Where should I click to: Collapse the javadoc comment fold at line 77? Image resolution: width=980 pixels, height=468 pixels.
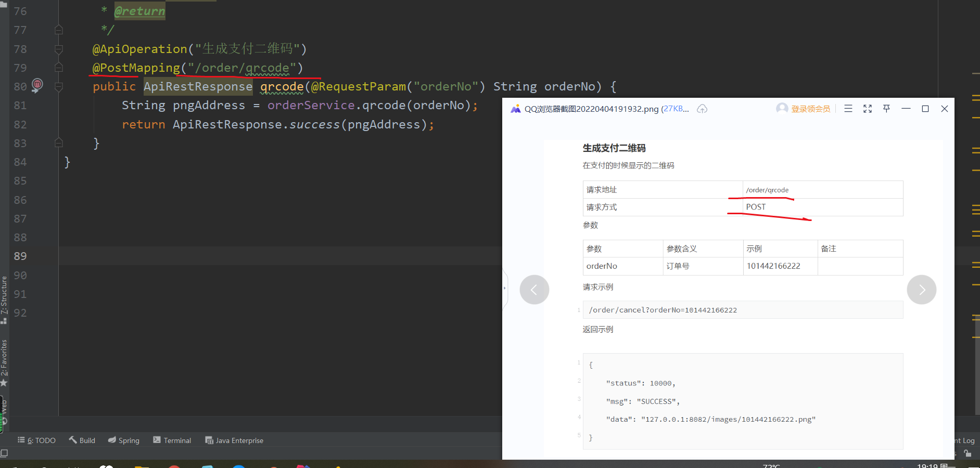tap(58, 30)
